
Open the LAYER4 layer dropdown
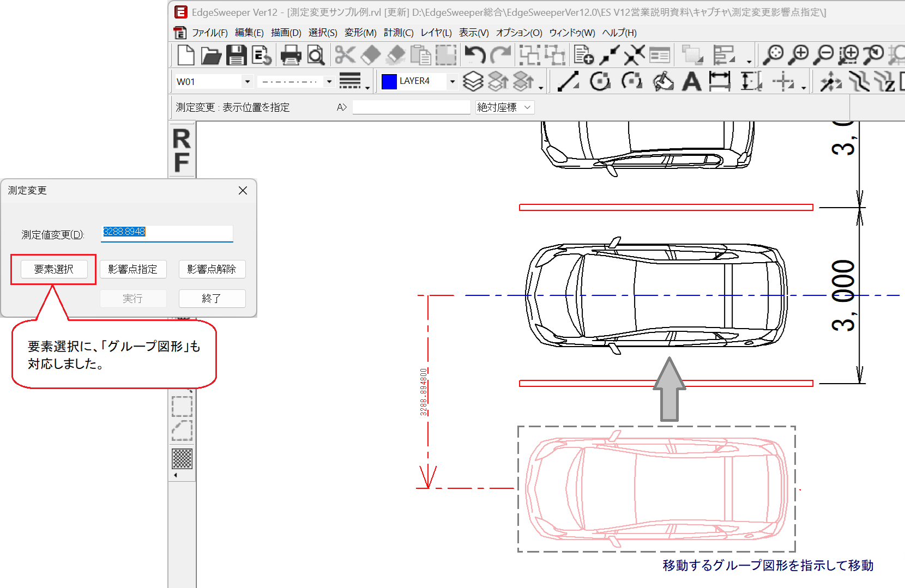coord(452,82)
